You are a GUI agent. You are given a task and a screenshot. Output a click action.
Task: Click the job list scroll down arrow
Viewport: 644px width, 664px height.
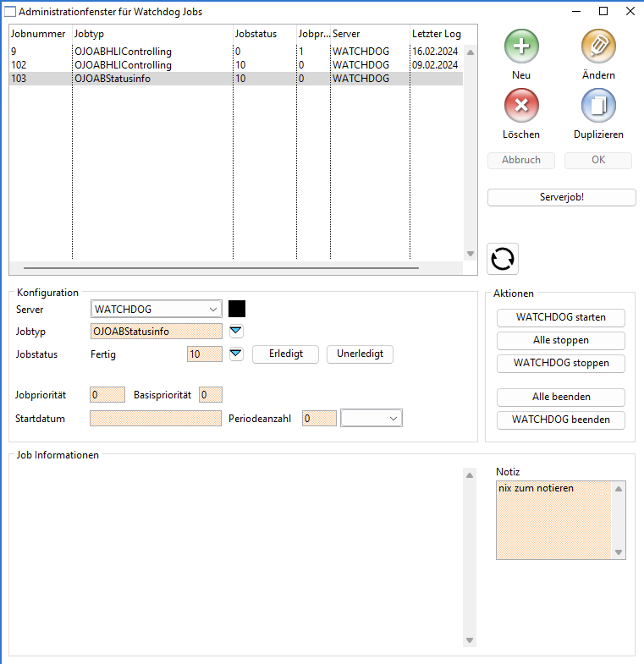pyautogui.click(x=471, y=254)
